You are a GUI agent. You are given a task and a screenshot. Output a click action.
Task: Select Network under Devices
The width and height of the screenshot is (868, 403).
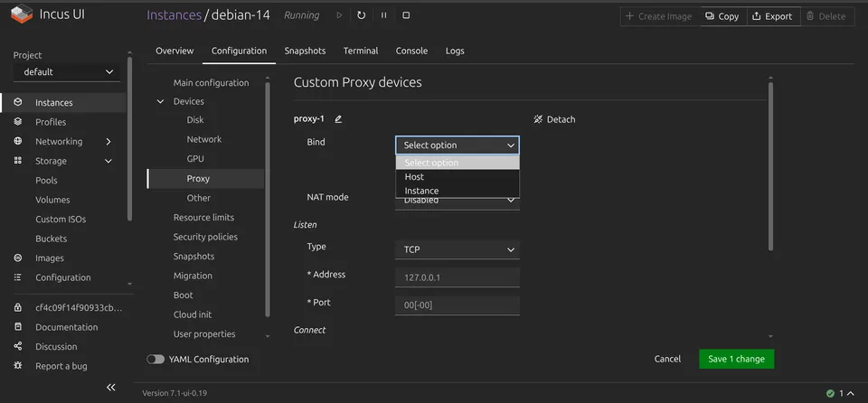tap(204, 139)
